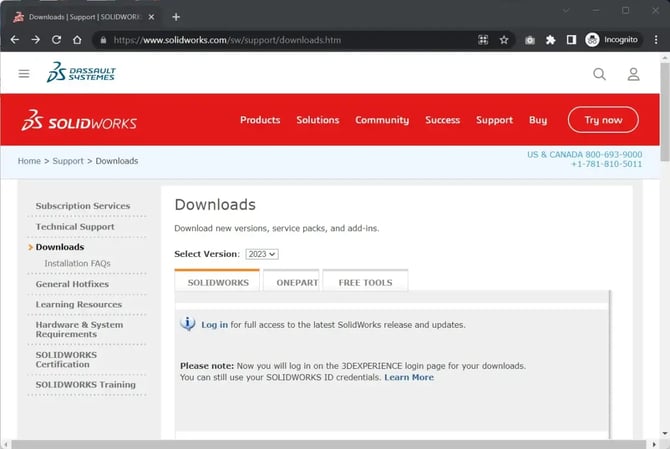Click the Dassault Systemes logo
670x449 pixels.
(x=82, y=73)
